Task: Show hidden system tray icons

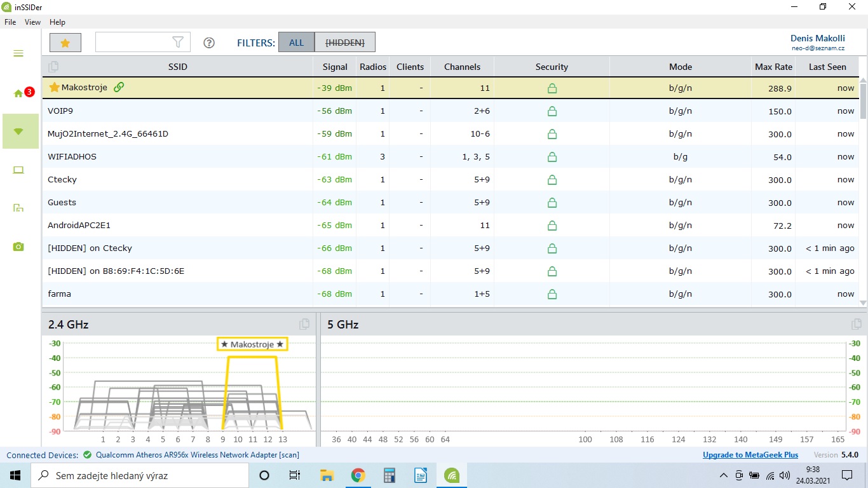Action: [723, 475]
